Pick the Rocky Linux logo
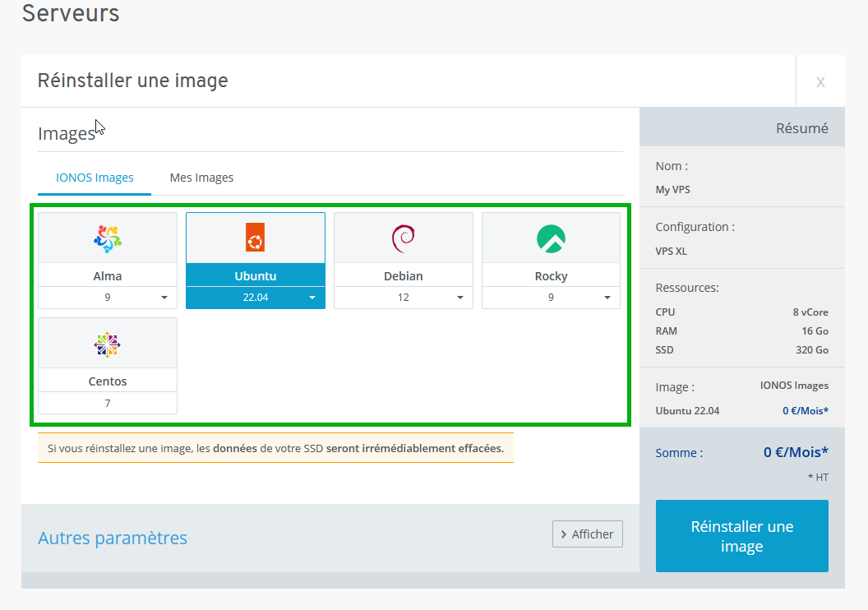868x610 pixels. (x=551, y=238)
